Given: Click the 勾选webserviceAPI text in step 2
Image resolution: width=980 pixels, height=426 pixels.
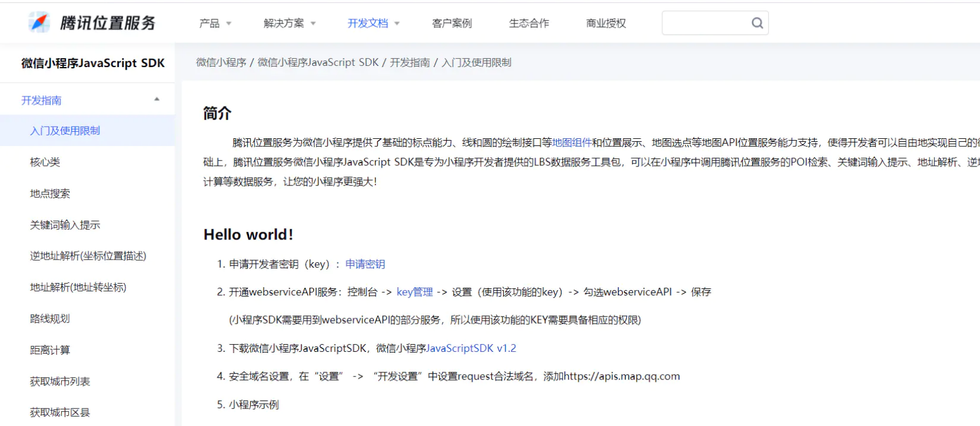Looking at the screenshot, I should point(627,292).
